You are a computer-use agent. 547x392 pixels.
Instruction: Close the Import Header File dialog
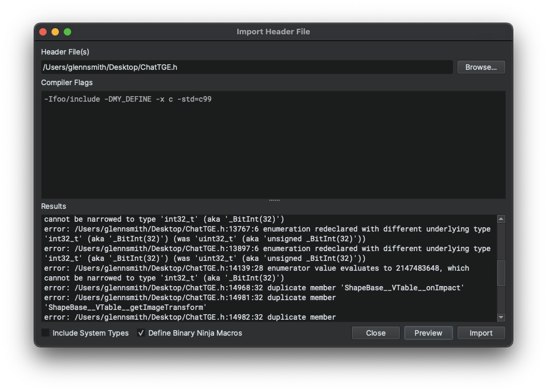pyautogui.click(x=375, y=333)
